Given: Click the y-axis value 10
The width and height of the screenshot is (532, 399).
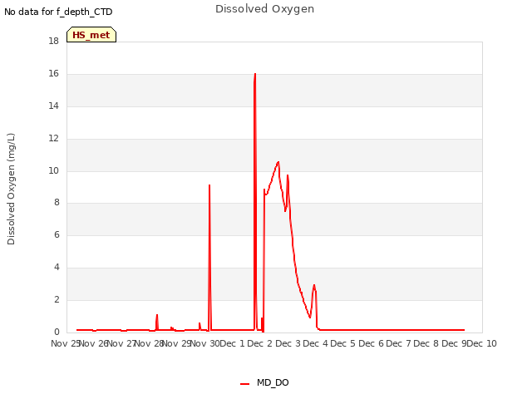Looking at the screenshot, I should tap(53, 170).
